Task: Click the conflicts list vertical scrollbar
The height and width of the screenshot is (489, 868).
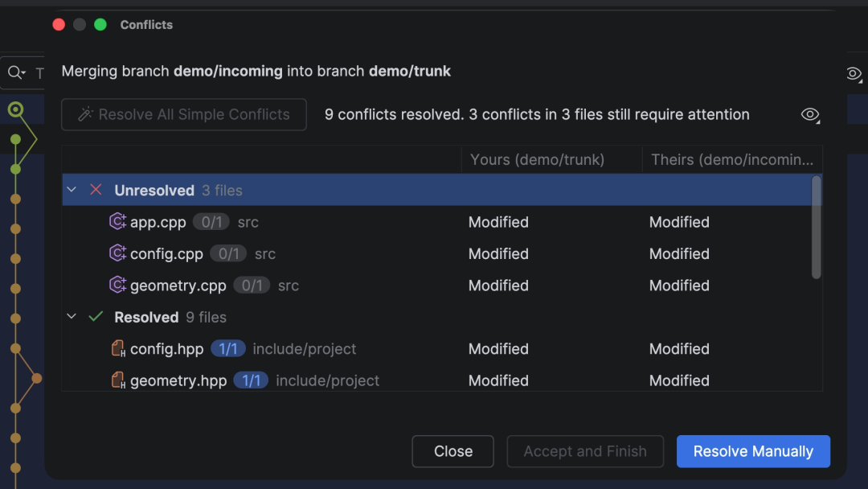Action: (816, 227)
